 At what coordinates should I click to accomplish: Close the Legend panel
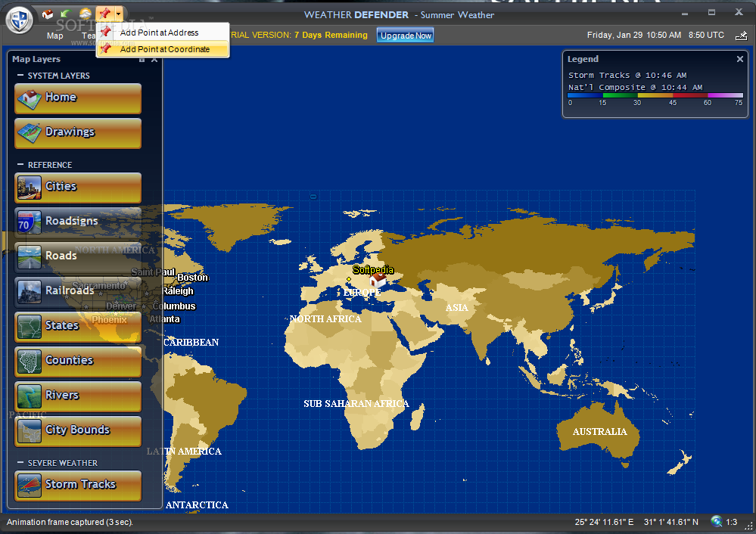pyautogui.click(x=739, y=59)
